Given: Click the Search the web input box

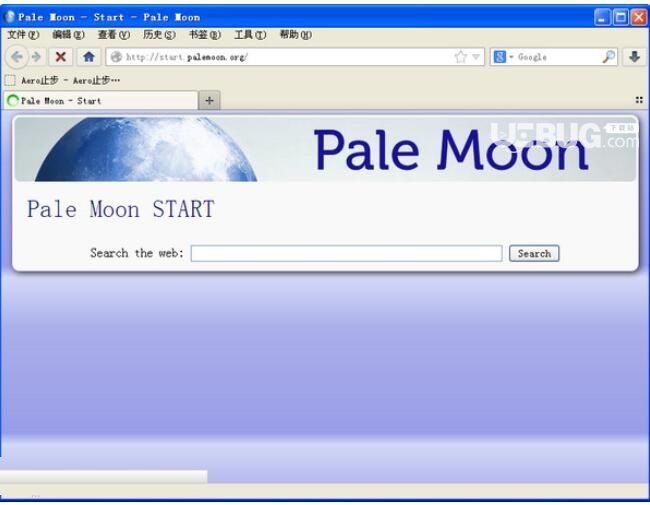Looking at the screenshot, I should tap(347, 253).
